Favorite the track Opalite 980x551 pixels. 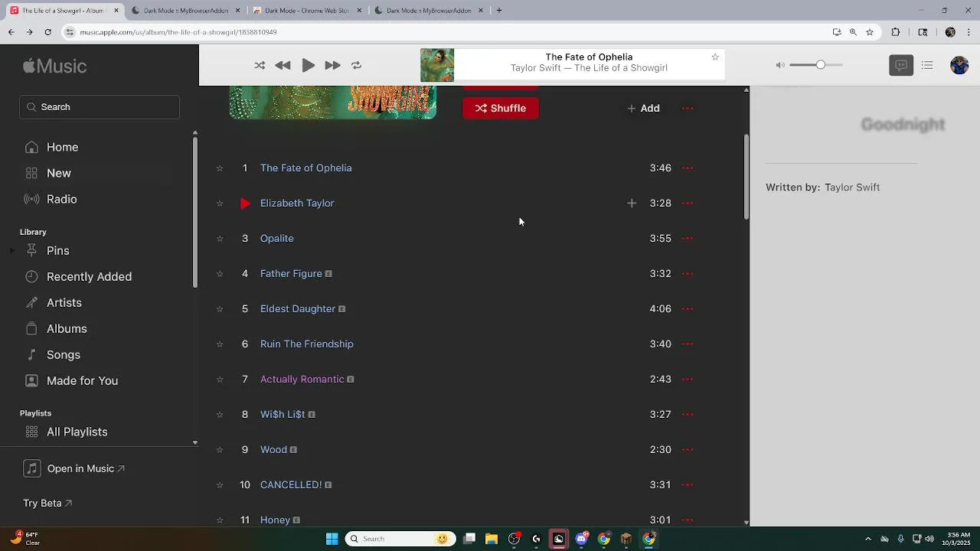point(220,239)
